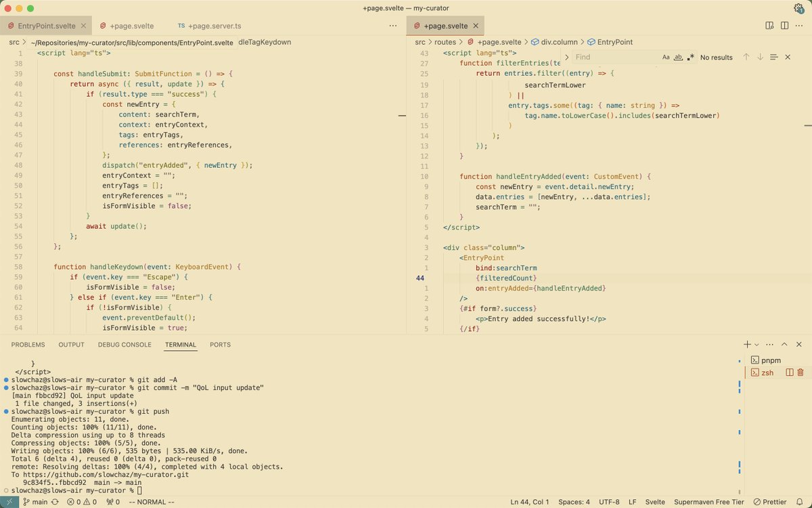
Task: Change indentation via Spaces: 4
Action: click(x=575, y=502)
